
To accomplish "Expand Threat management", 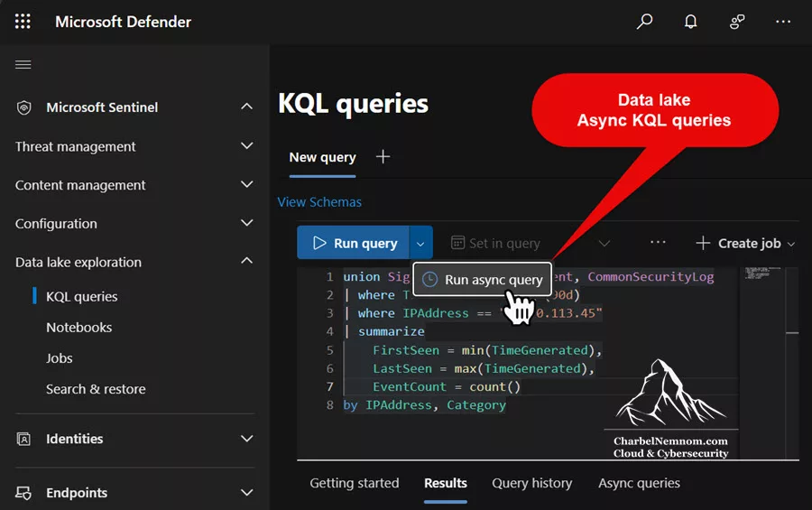I will point(247,145).
